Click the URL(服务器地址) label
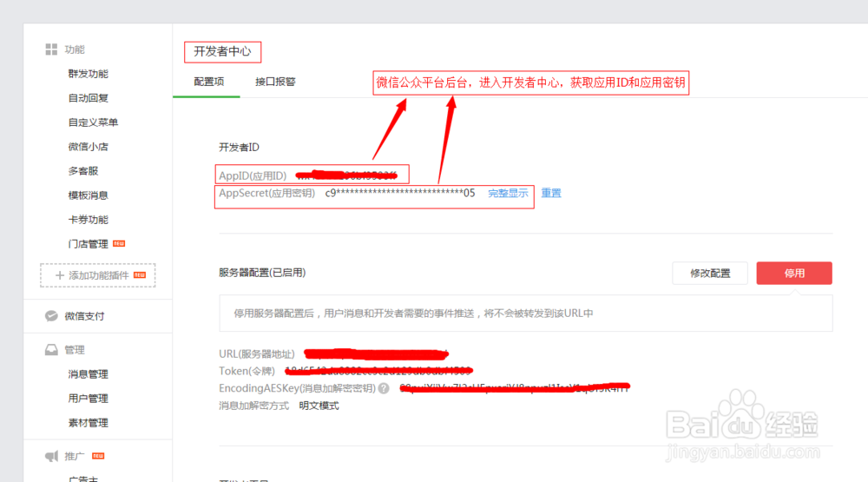The width and height of the screenshot is (868, 482). click(257, 354)
